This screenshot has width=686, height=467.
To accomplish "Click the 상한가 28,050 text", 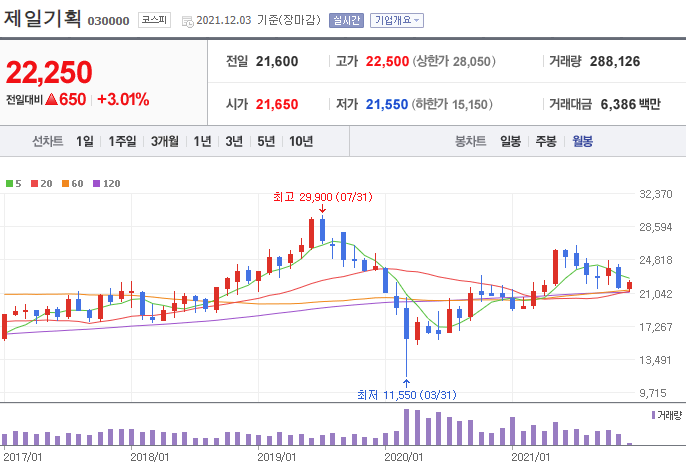I will [454, 61].
